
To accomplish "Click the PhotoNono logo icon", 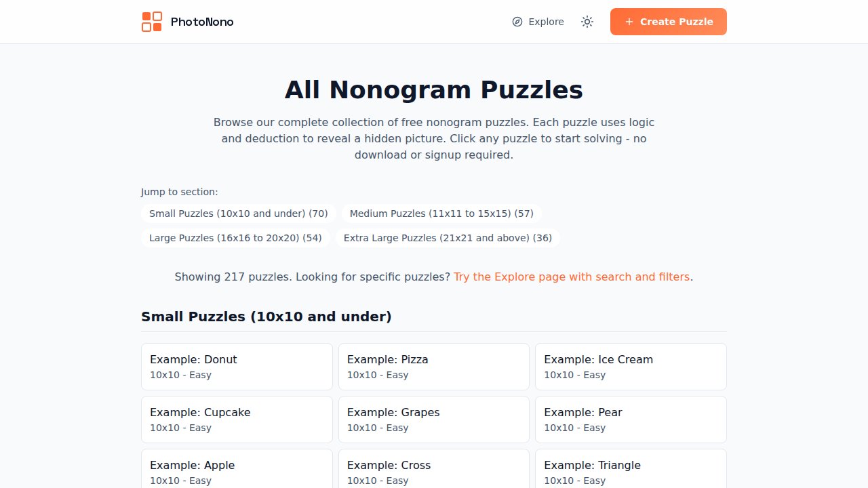I will (x=152, y=22).
